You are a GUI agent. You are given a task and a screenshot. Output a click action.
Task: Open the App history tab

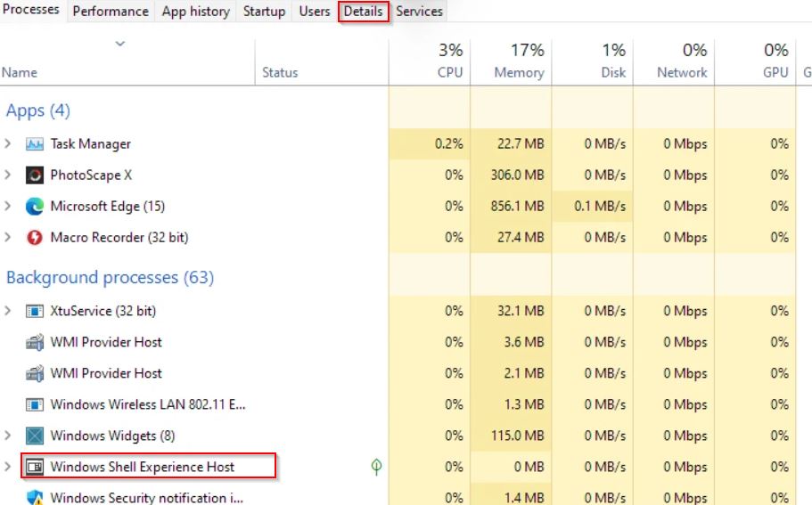tap(196, 11)
